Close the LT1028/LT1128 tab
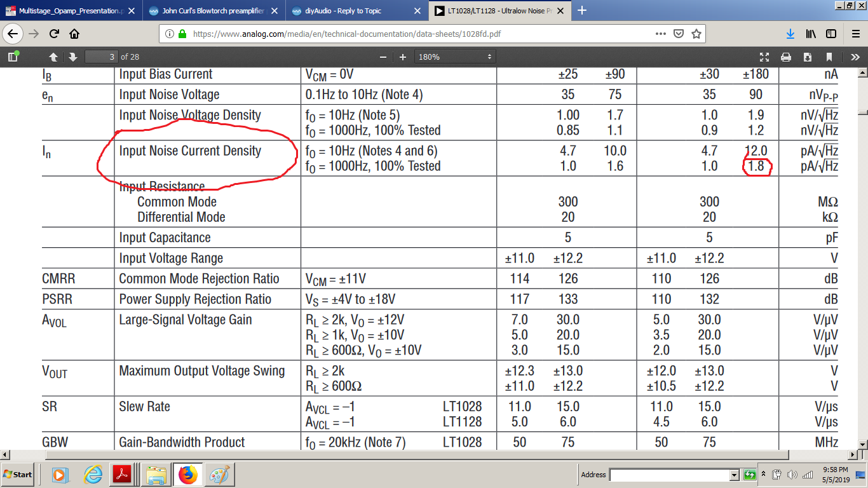 pos(560,11)
